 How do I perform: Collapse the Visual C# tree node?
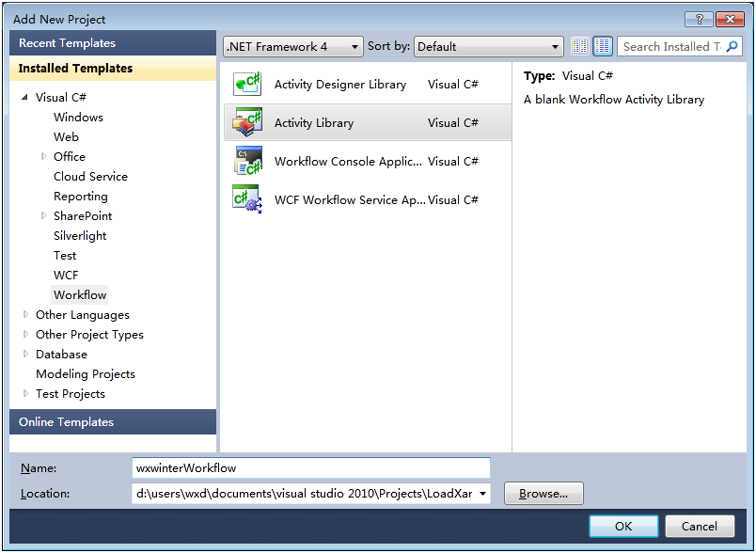point(24,98)
